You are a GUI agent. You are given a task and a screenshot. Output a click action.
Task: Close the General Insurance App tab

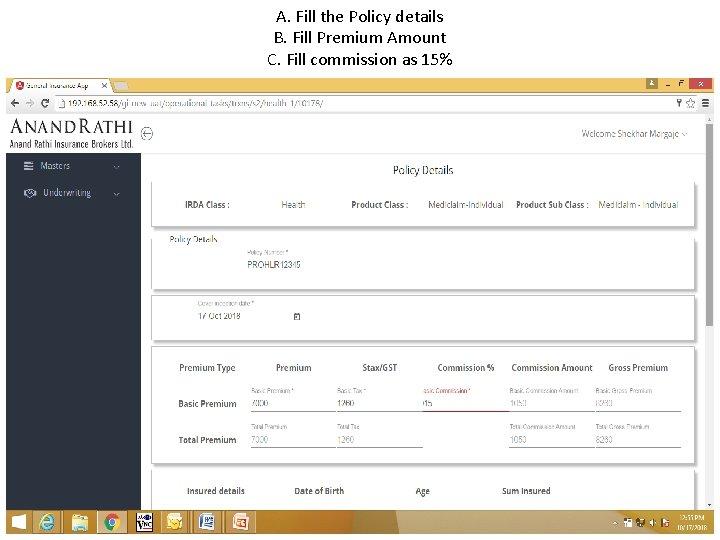(104, 85)
